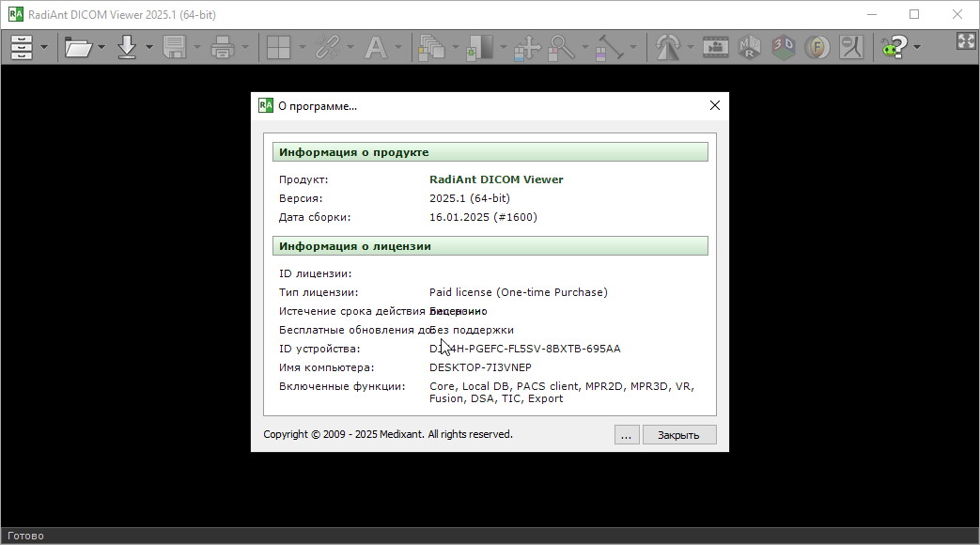980x545 pixels.
Task: Open the MPR multiplanar reconstruction cube icon
Action: click(x=750, y=47)
